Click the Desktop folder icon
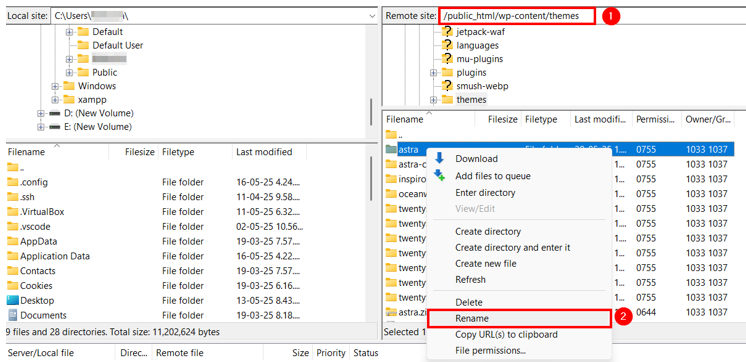Image resolution: width=746 pixels, height=362 pixels. tap(13, 301)
